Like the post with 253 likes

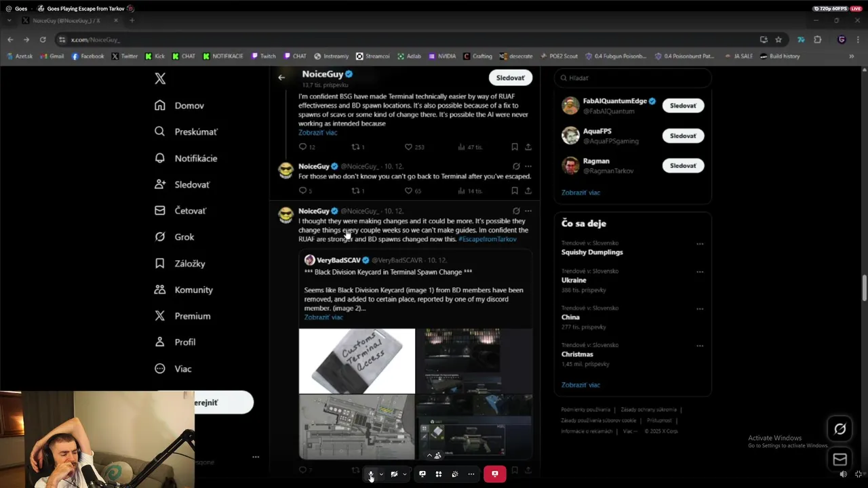pyautogui.click(x=414, y=147)
